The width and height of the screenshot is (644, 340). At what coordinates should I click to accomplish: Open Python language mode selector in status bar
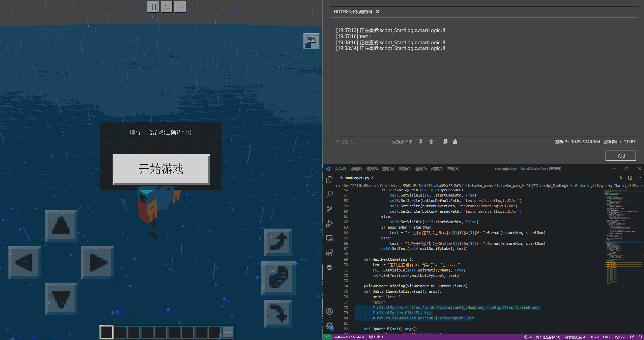tap(620, 337)
